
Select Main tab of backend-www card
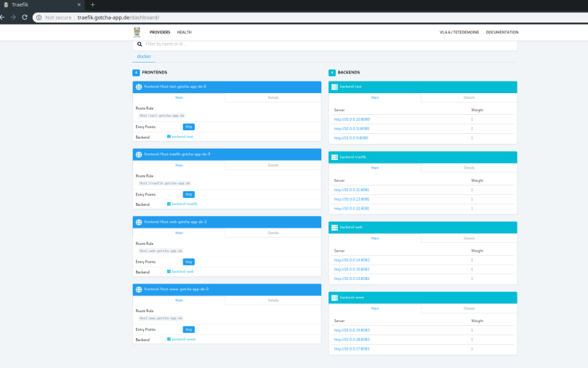pyautogui.click(x=374, y=308)
